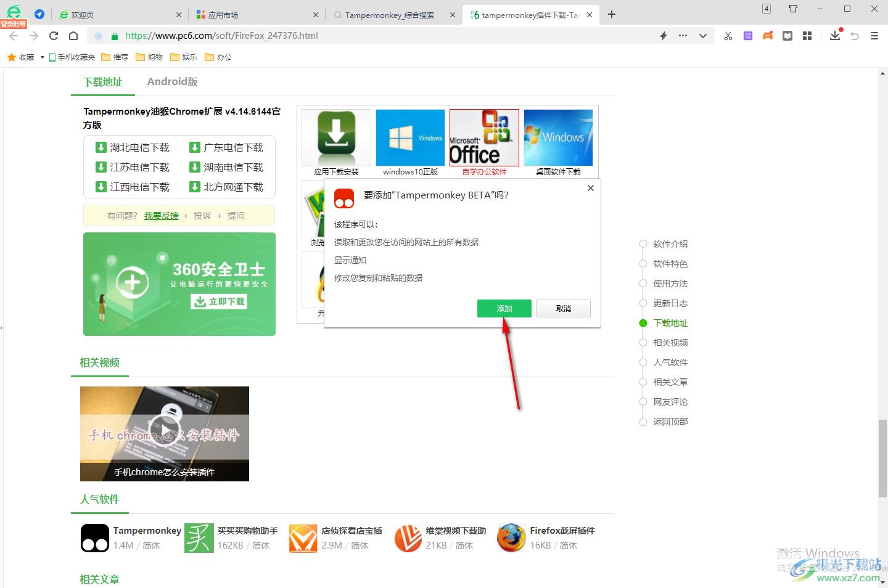Click the 我要反馈 feedback link

[162, 216]
